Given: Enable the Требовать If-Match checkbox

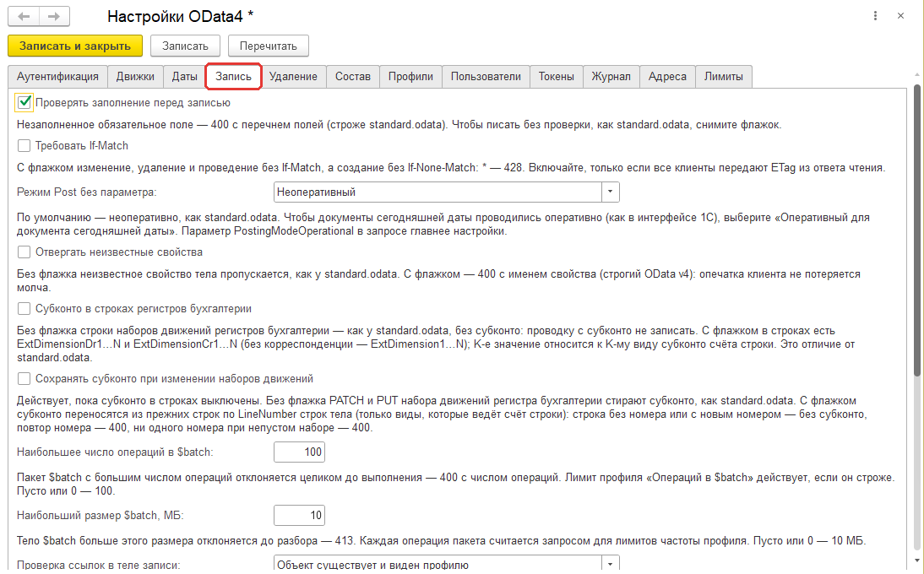Looking at the screenshot, I should point(24,145).
